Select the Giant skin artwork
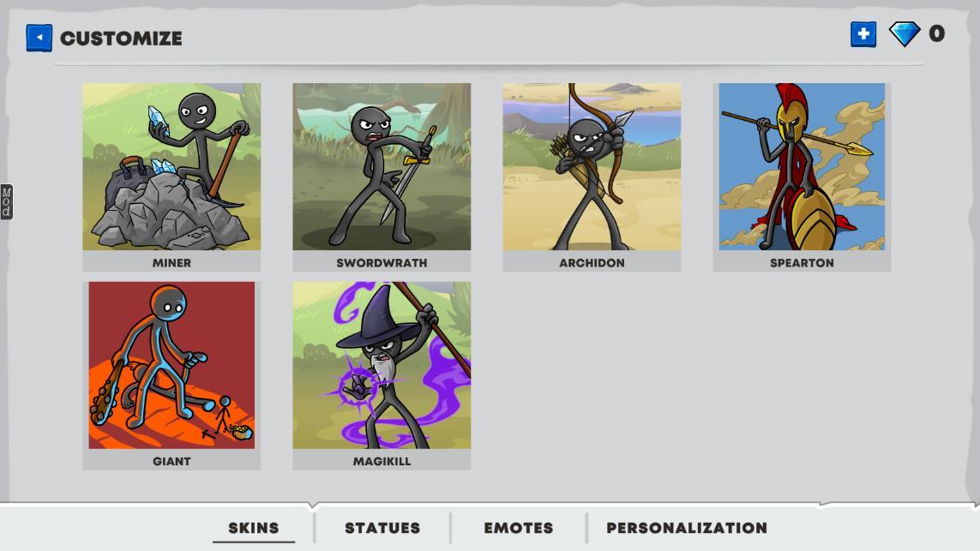Screen dimensions: 980x551 [x=171, y=365]
